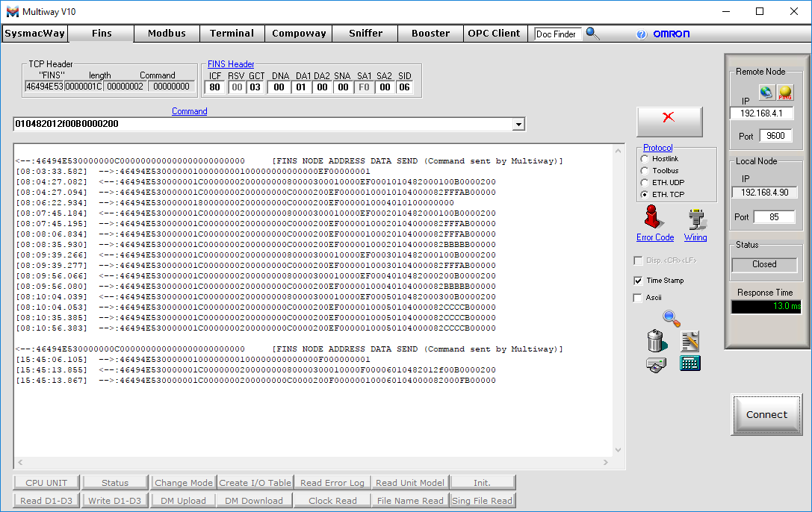
Task: Click the printer icon
Action: pos(656,365)
